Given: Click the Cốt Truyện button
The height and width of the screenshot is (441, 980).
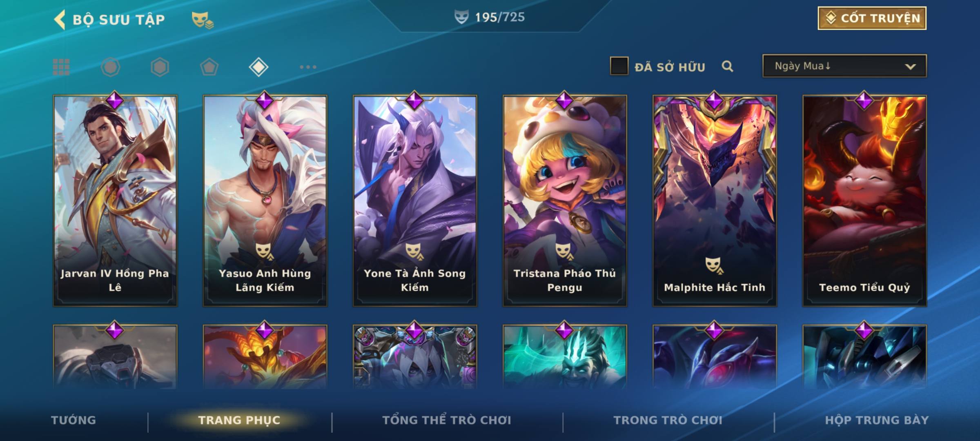Looking at the screenshot, I should 872,18.
